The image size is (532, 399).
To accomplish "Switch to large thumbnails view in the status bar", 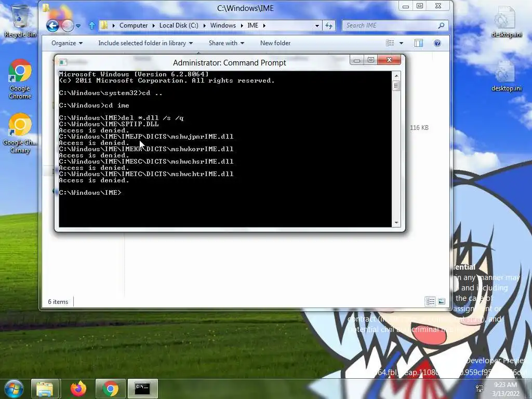I will [x=442, y=301].
